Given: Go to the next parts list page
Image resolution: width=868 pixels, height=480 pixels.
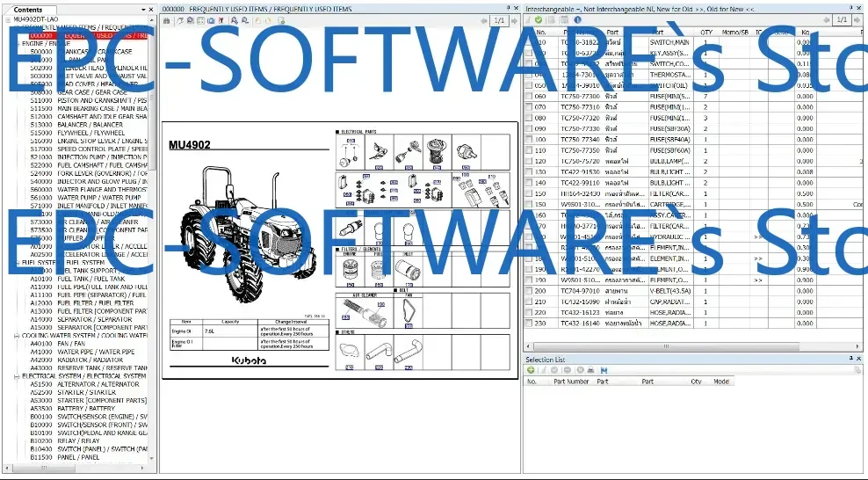Looking at the screenshot, I should click(857, 20).
